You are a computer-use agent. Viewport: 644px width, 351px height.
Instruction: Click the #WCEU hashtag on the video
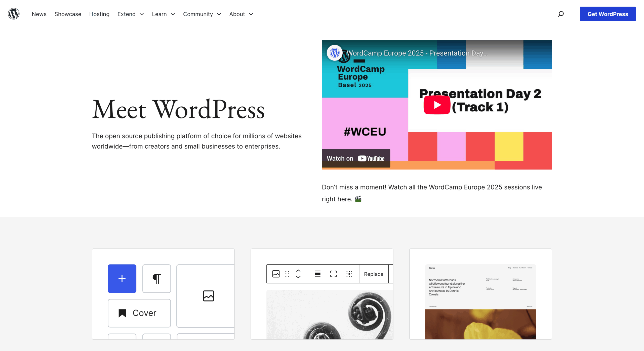tap(365, 132)
